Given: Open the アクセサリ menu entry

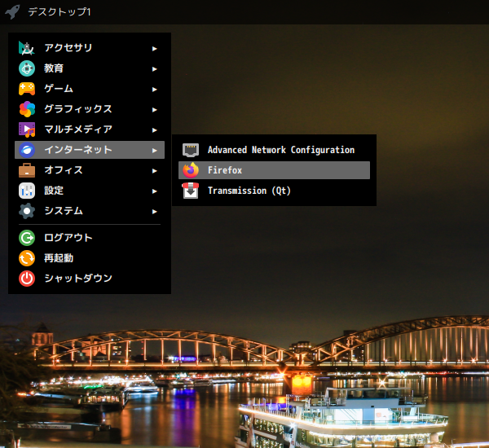Looking at the screenshot, I should click(x=90, y=48).
